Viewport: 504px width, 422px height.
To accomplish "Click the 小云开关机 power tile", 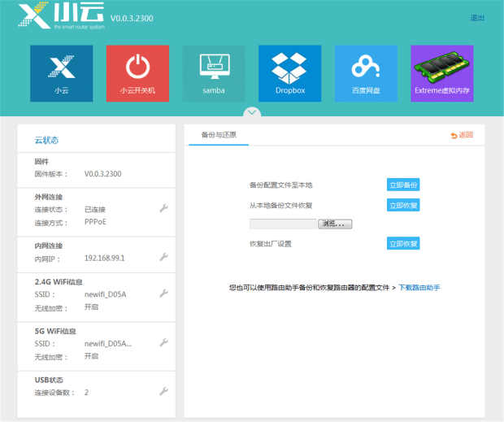I will pyautogui.click(x=137, y=73).
